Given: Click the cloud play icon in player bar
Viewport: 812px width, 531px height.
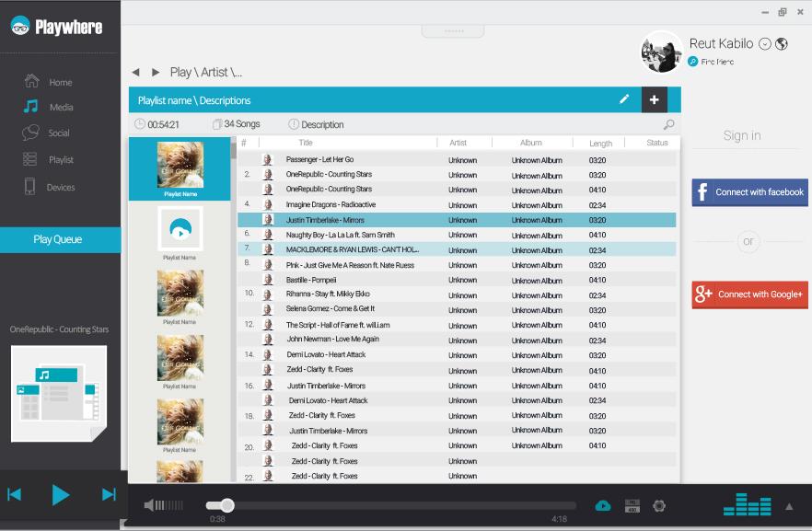Looking at the screenshot, I should [603, 505].
